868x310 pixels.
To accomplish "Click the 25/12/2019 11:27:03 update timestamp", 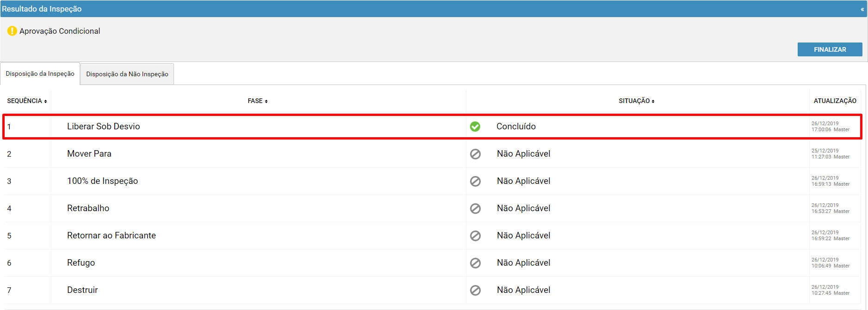I will pyautogui.click(x=830, y=154).
